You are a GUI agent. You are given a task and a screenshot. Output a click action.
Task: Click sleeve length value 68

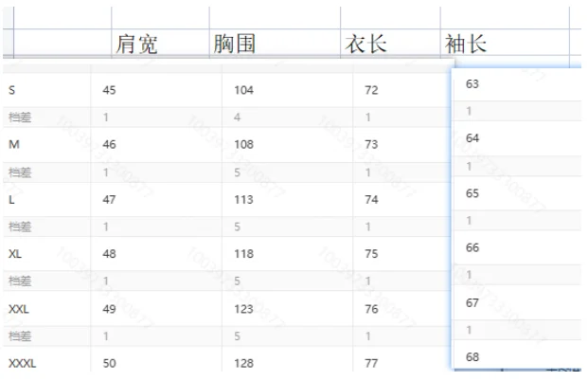pyautogui.click(x=472, y=357)
